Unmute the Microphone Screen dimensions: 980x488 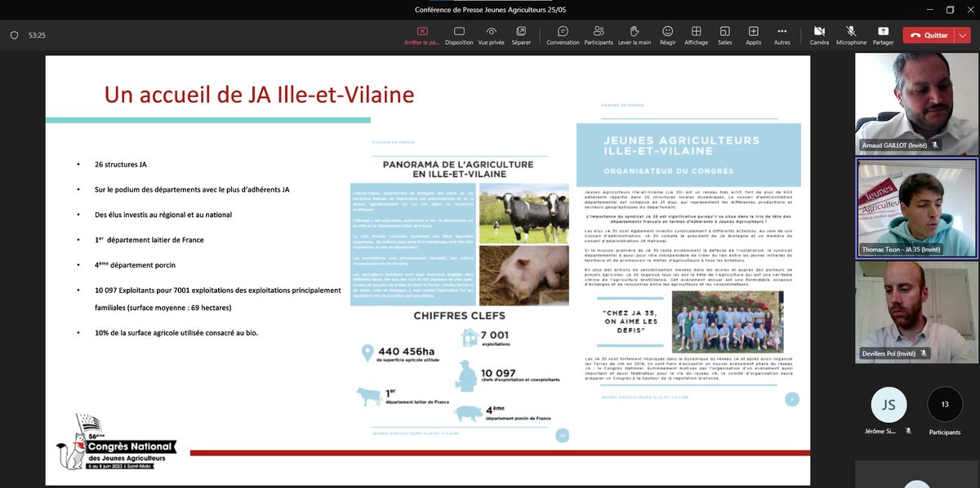(851, 35)
